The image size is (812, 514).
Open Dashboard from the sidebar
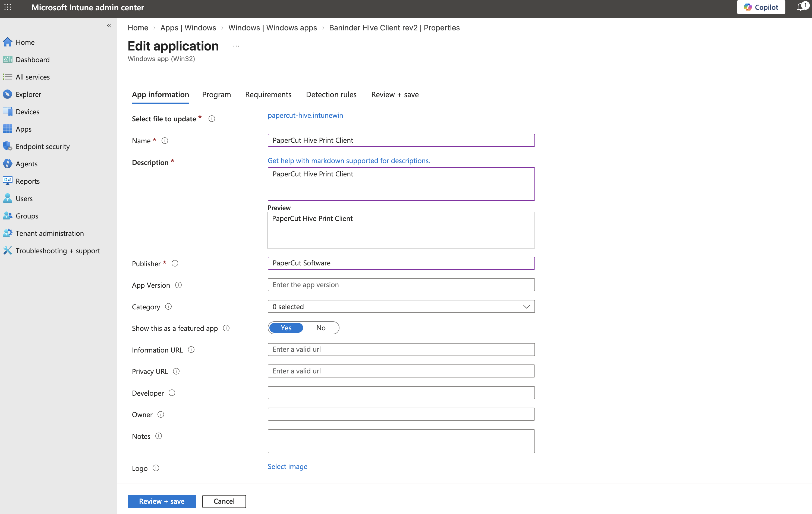click(x=32, y=60)
